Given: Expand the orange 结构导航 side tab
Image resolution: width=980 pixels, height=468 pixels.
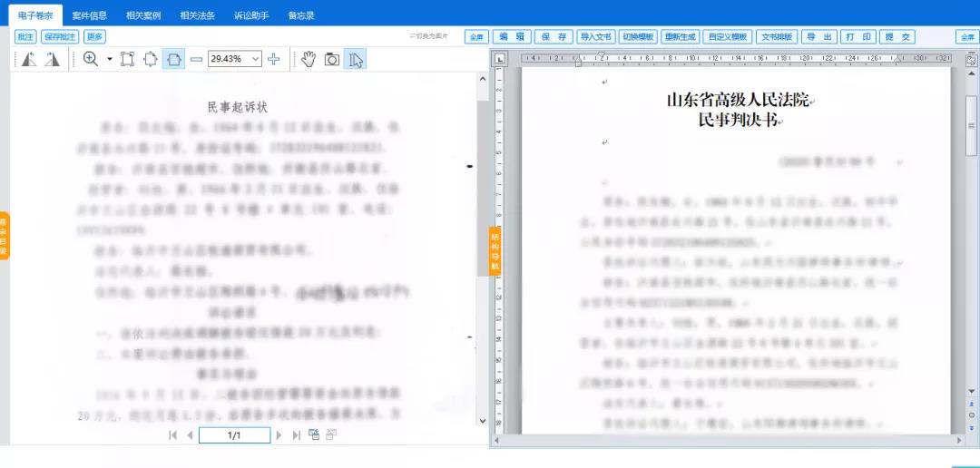Looking at the screenshot, I should [495, 250].
